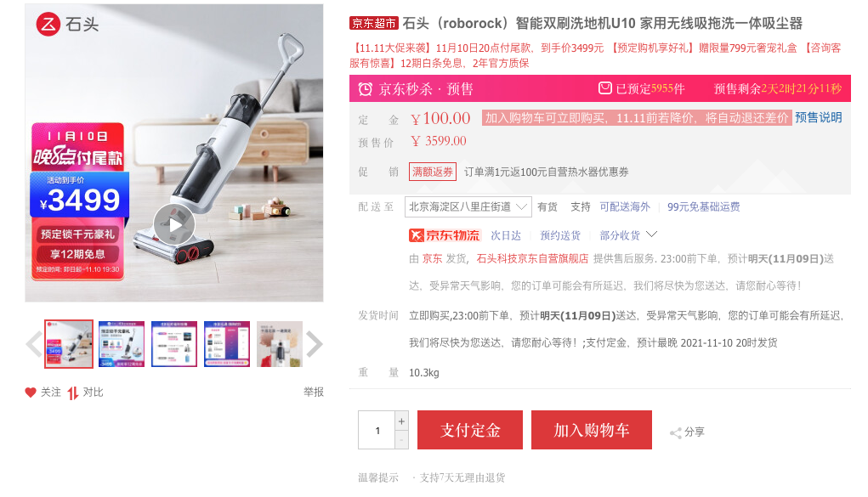The height and width of the screenshot is (497, 868).
Task: Click the 对比 compare icon
Action: (x=73, y=393)
